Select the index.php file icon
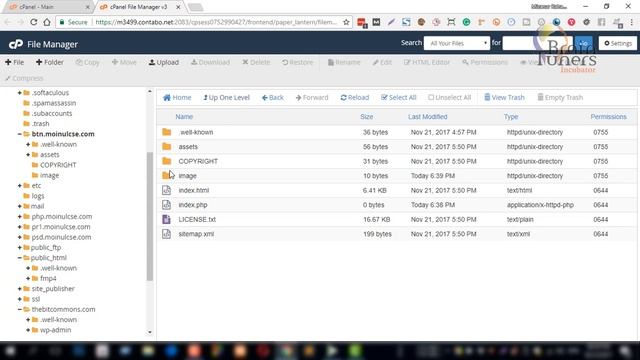 pyautogui.click(x=167, y=205)
